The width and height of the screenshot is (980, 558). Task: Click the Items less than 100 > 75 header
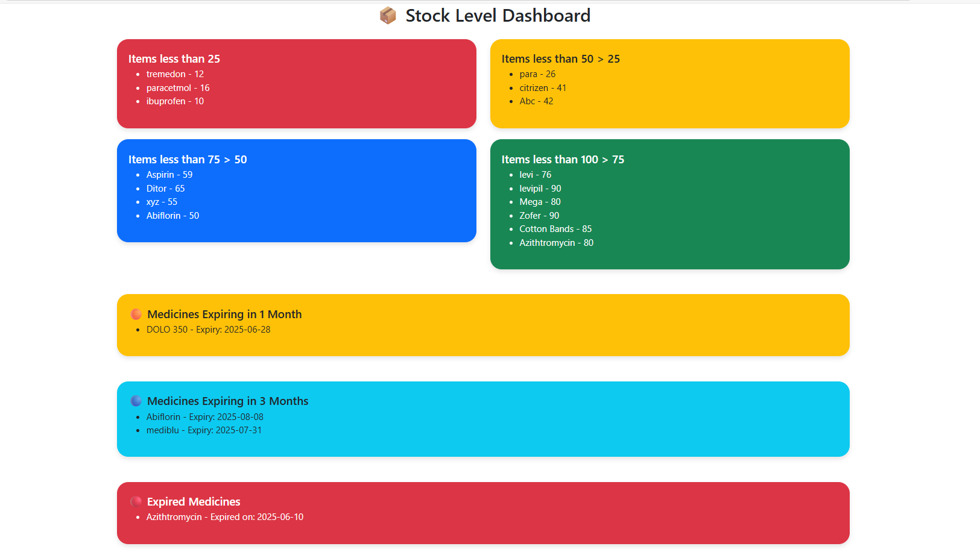[563, 159]
